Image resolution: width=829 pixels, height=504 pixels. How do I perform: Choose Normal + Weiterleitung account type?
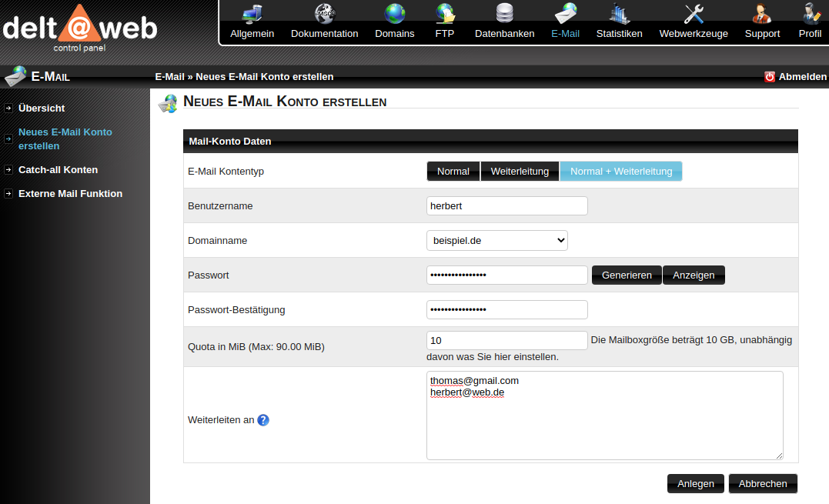(620, 172)
